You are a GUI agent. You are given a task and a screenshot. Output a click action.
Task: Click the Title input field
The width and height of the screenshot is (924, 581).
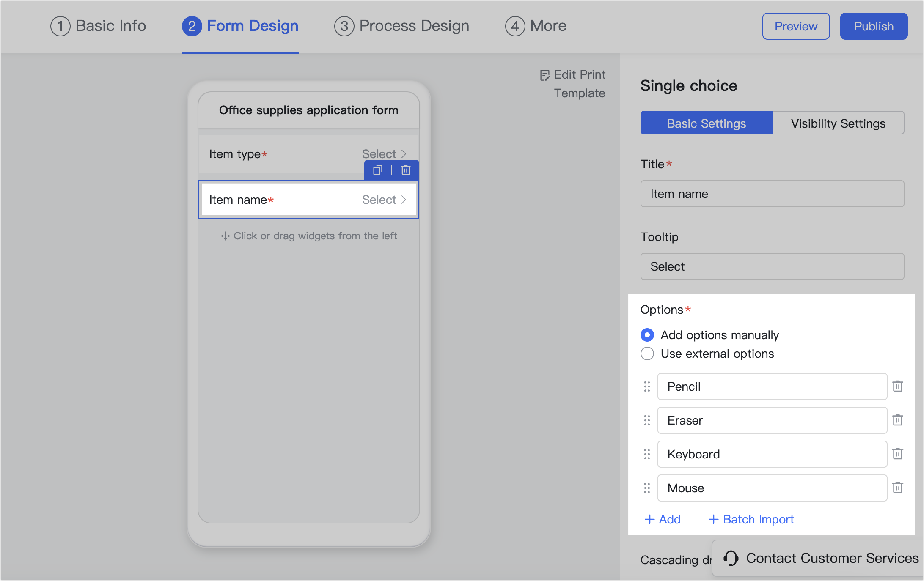tap(772, 194)
